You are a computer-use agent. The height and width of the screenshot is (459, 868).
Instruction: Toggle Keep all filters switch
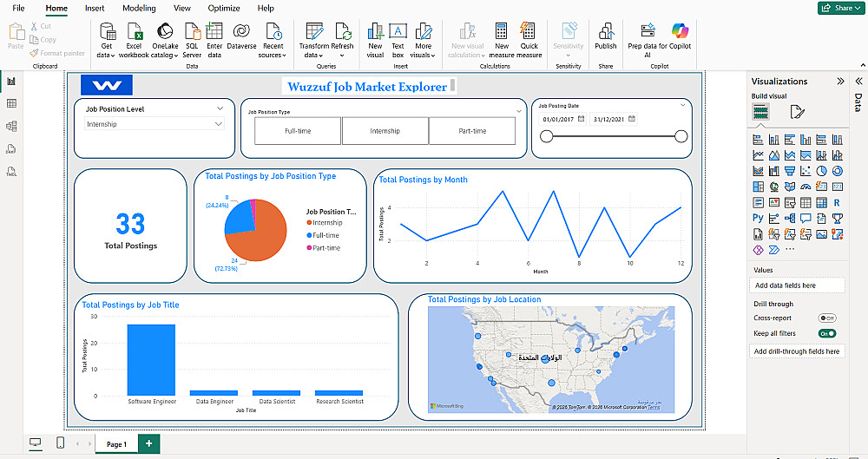pyautogui.click(x=827, y=334)
